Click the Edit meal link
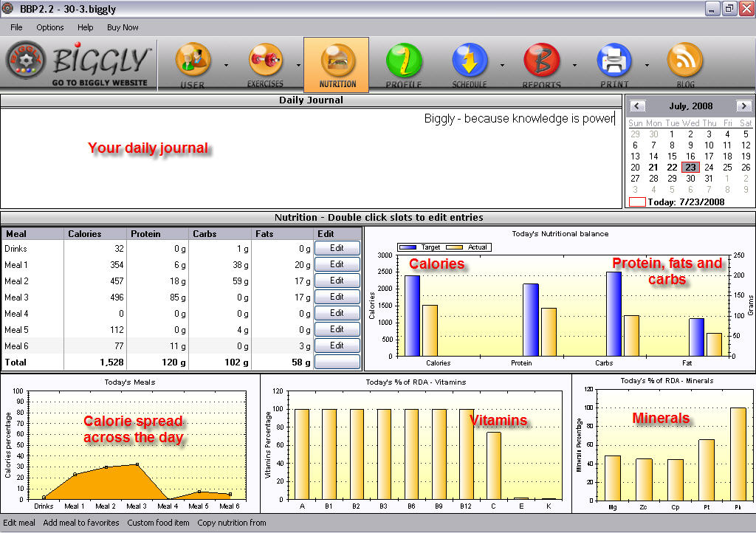Viewport: 756px width, 533px height. (x=18, y=523)
